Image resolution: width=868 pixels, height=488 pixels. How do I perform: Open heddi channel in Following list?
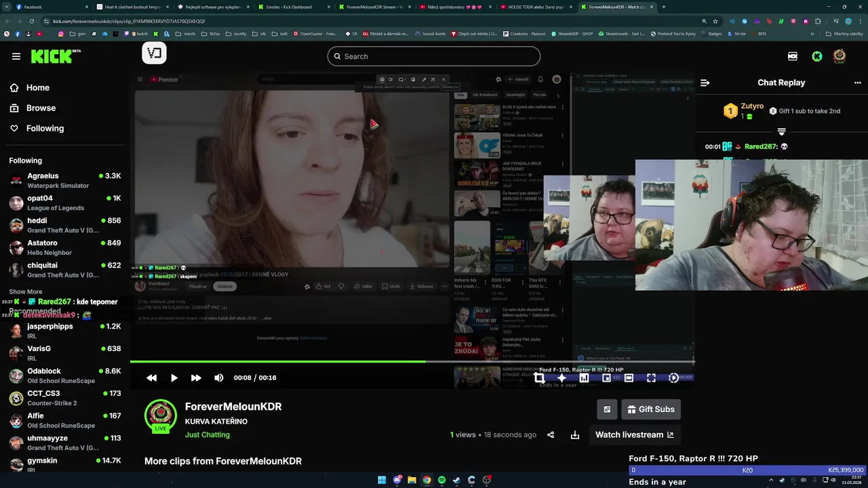[65, 225]
